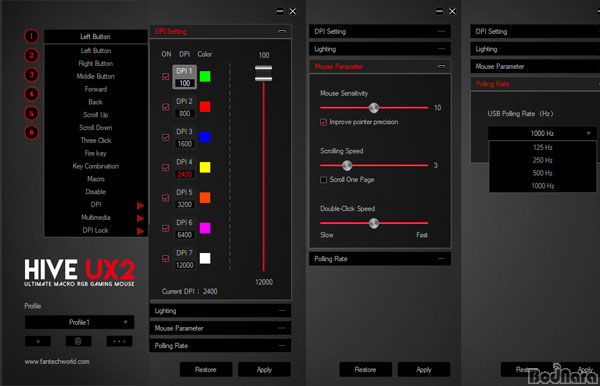Choose Three Click from the function list

(x=96, y=140)
